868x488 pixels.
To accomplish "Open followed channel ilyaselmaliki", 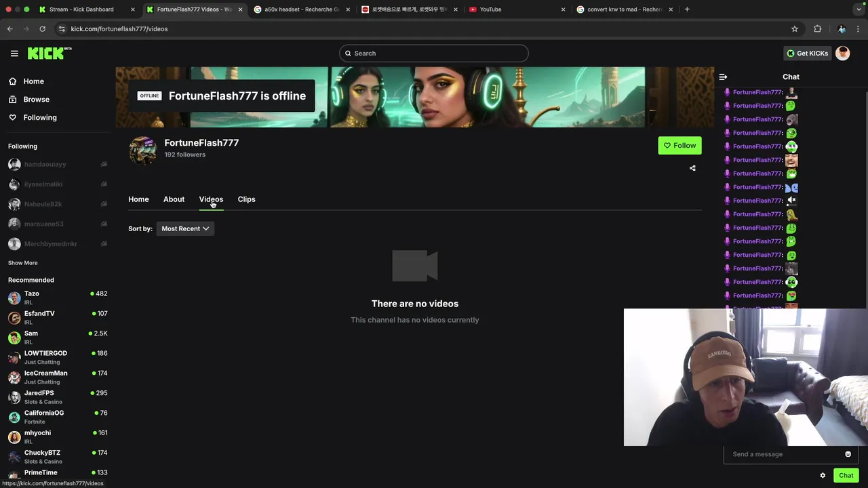I will coord(58,184).
